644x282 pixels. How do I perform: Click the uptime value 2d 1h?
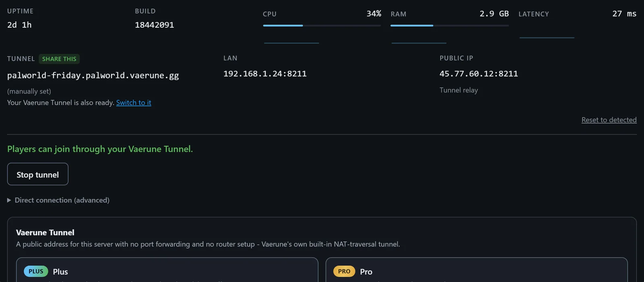(19, 25)
